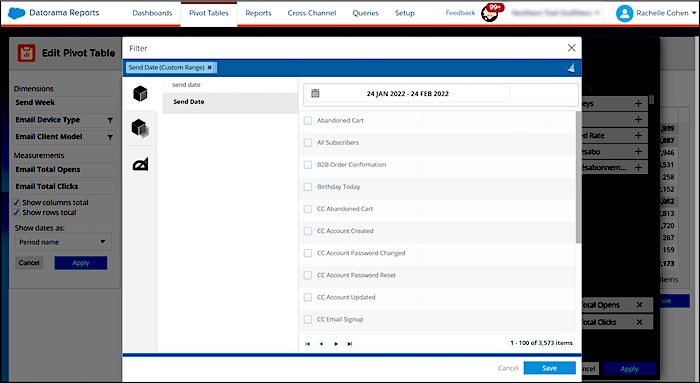Switch to the Pivot Tables tab

[208, 13]
